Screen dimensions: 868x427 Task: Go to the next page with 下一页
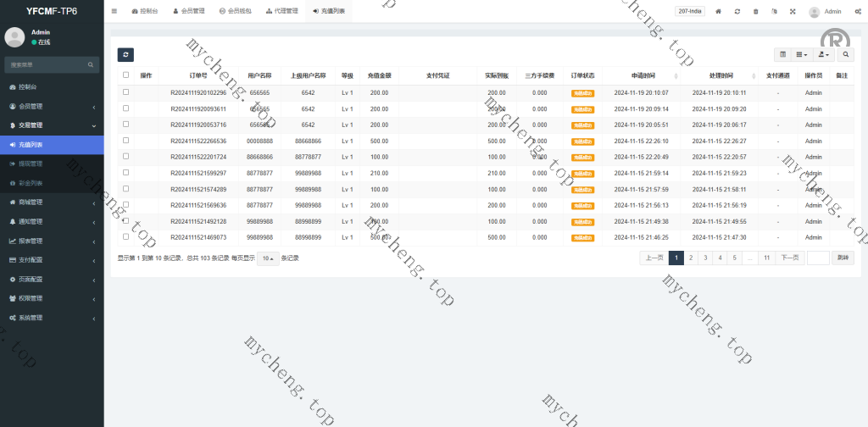tap(789, 258)
